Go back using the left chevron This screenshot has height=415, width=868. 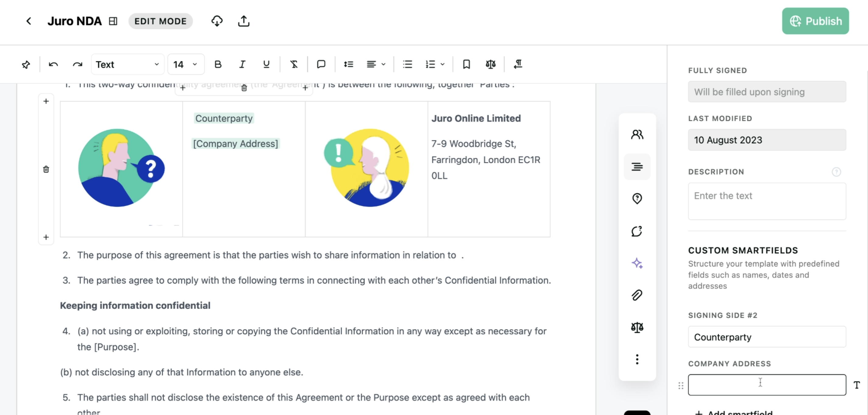(x=29, y=21)
